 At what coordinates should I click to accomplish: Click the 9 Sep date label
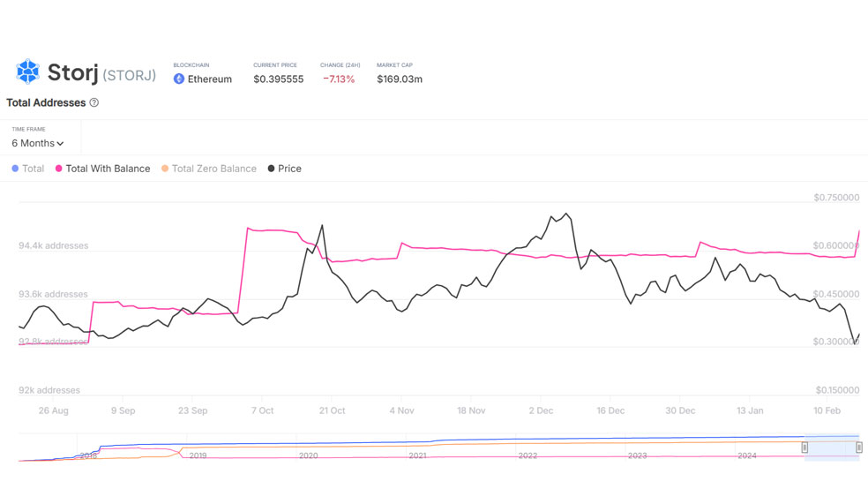click(x=123, y=410)
